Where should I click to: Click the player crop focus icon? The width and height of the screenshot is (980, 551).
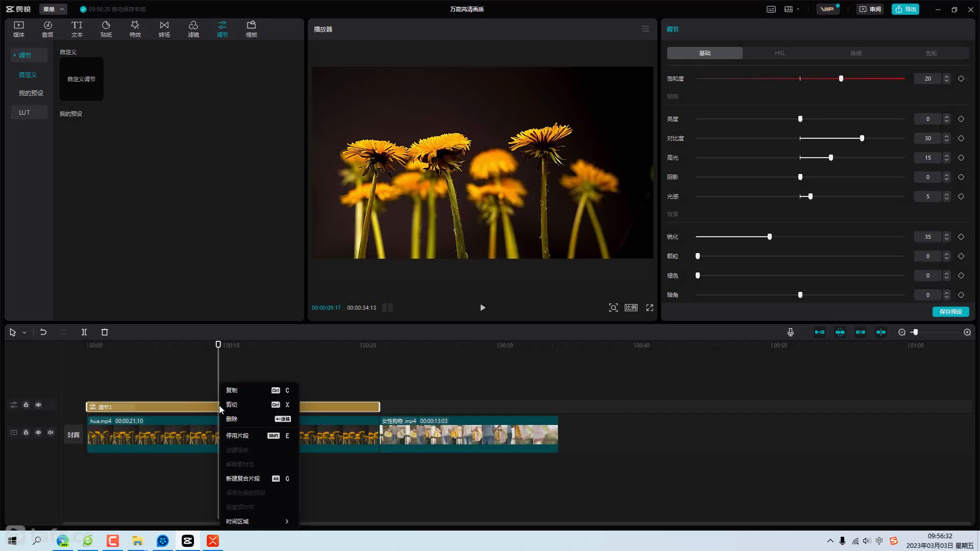click(x=614, y=308)
